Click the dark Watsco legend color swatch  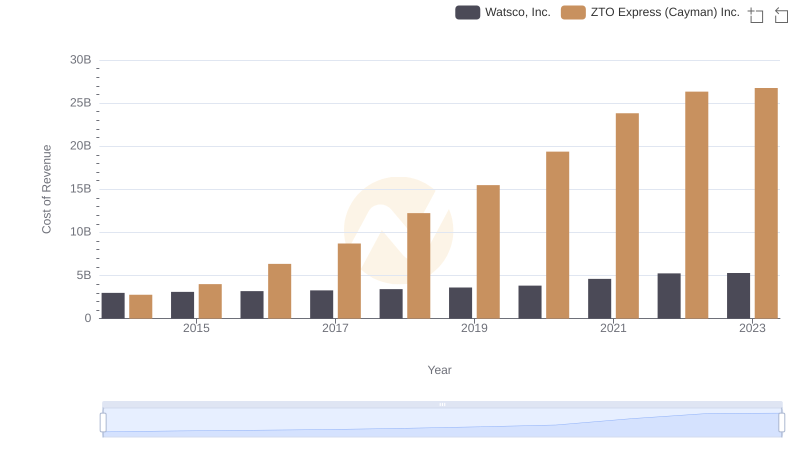point(467,12)
